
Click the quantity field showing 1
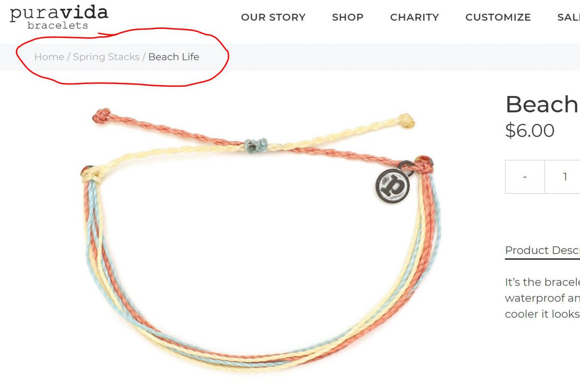click(563, 177)
